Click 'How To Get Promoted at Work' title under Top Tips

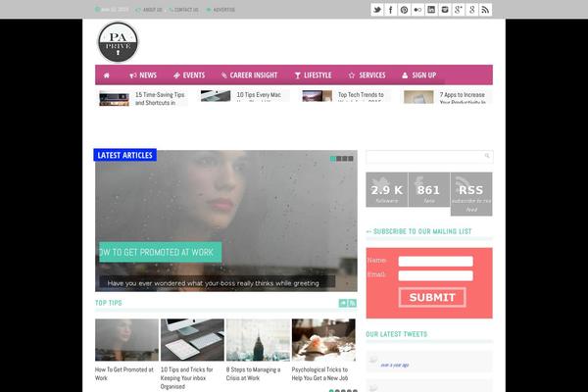124,374
